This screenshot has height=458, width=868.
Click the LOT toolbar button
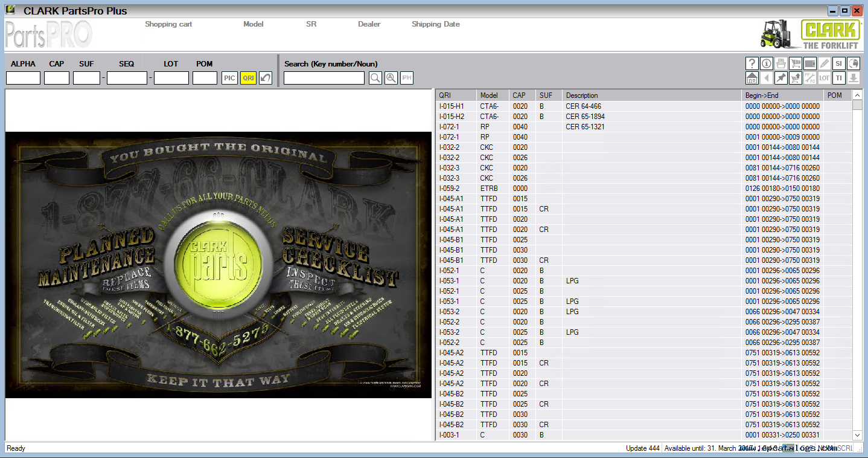tap(825, 78)
